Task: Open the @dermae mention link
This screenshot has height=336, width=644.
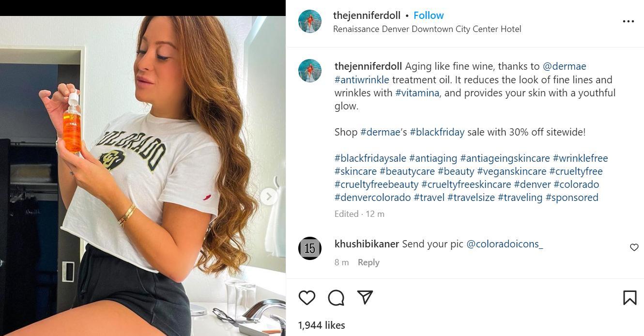Action: point(564,66)
